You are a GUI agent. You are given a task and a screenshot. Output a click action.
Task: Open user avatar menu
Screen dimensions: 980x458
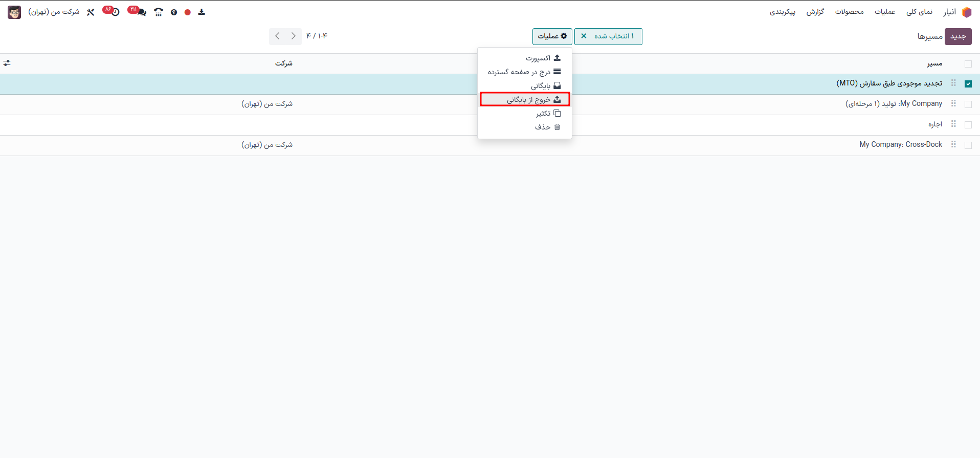coord(14,12)
